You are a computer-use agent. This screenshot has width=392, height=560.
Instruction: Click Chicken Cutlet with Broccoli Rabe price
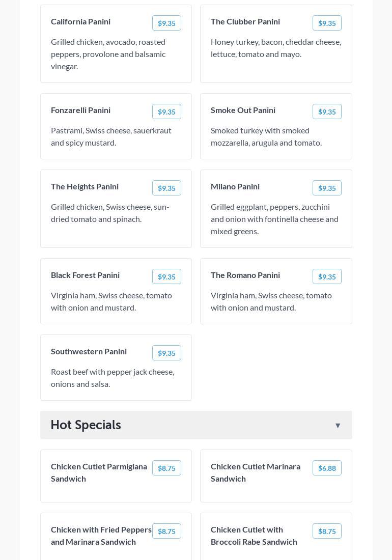pos(327,531)
